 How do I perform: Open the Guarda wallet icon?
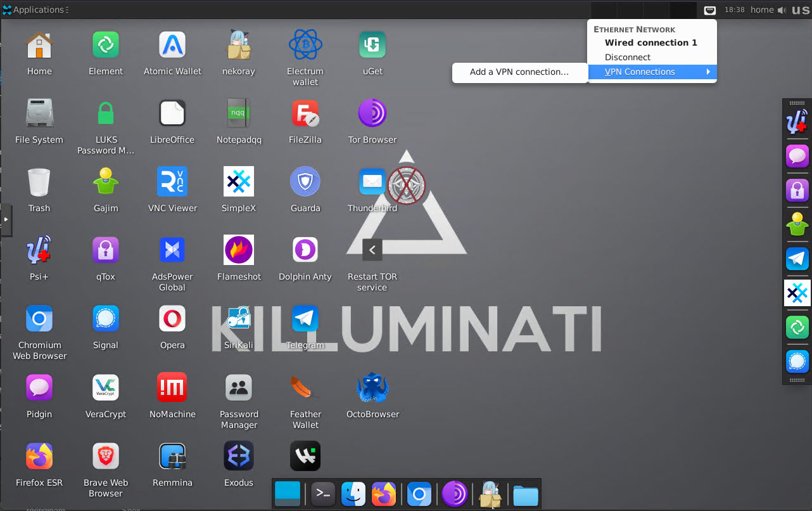pyautogui.click(x=305, y=182)
